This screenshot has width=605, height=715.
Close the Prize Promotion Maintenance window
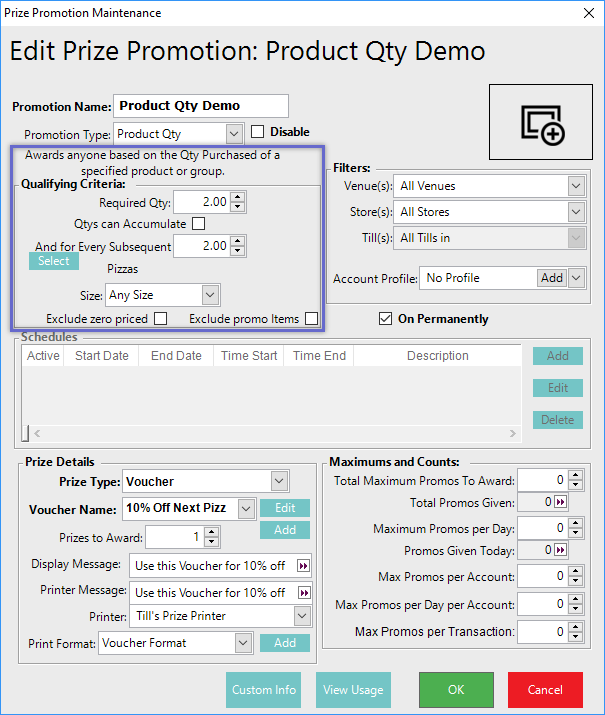point(585,14)
